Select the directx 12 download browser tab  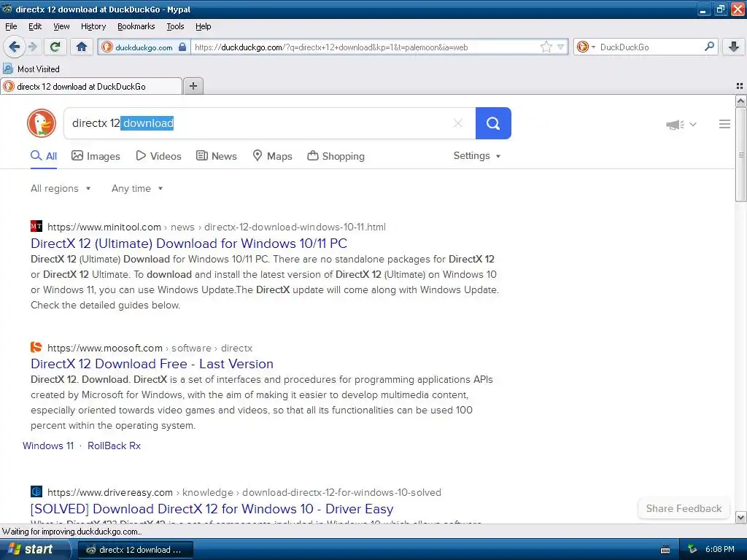(91, 86)
